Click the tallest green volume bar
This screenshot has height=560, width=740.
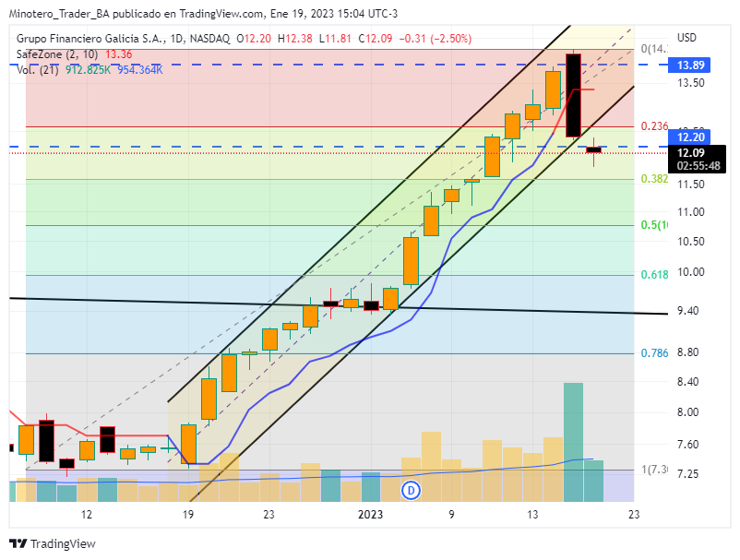point(573,442)
